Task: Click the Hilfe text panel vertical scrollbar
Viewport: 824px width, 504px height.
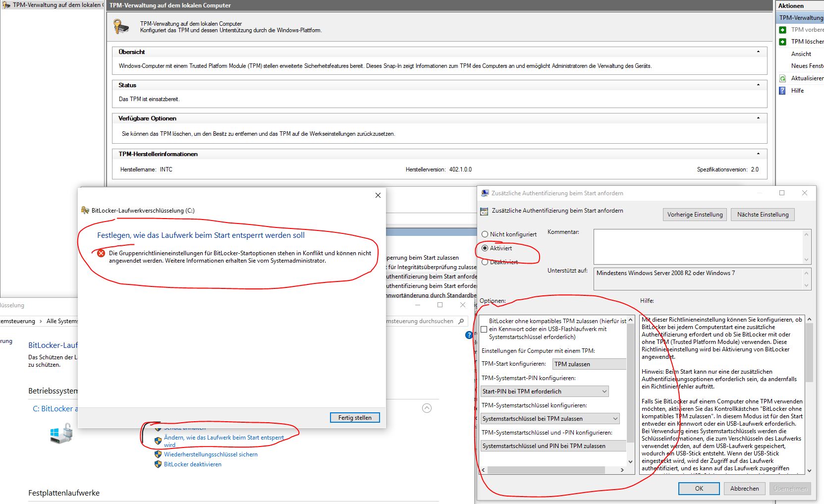Action: click(x=809, y=395)
